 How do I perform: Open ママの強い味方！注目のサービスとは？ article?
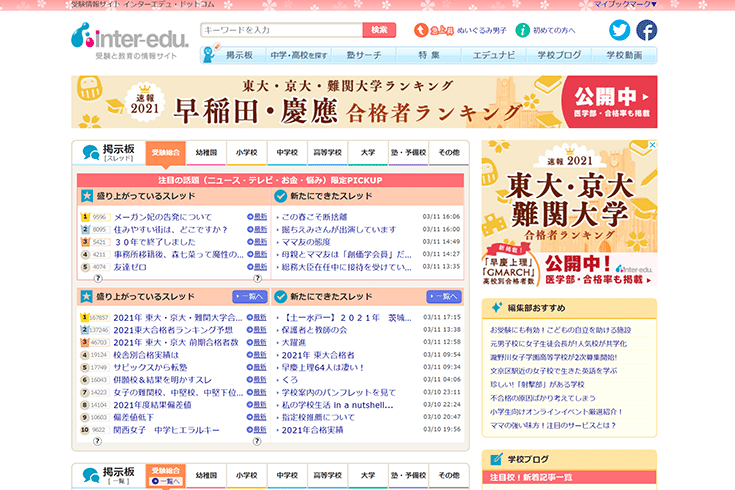[x=553, y=425]
